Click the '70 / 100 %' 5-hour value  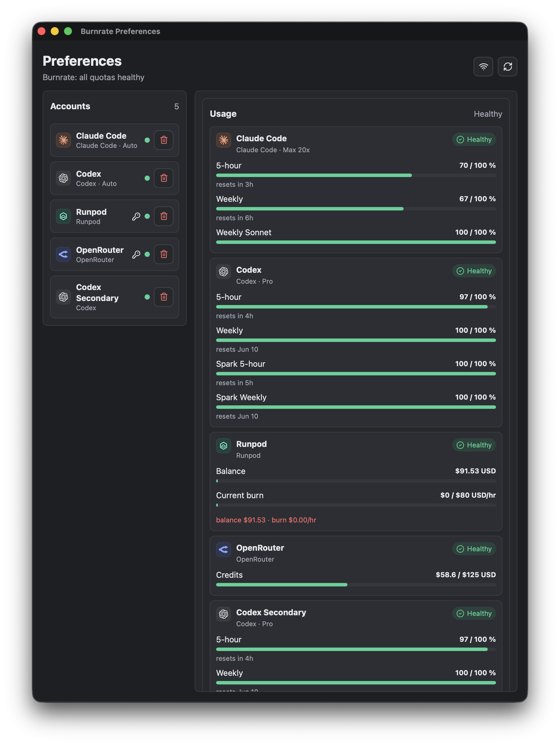(477, 166)
